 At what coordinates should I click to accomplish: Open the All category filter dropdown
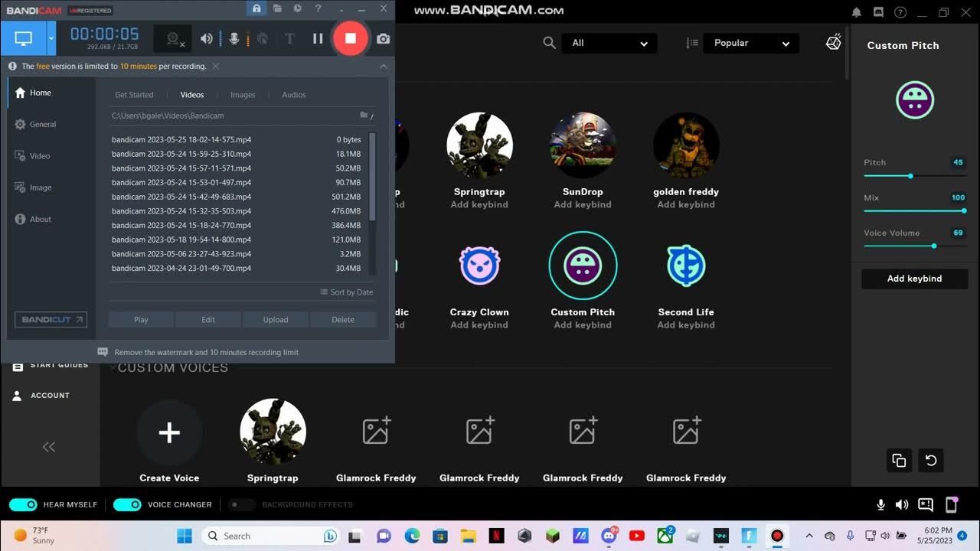point(609,43)
